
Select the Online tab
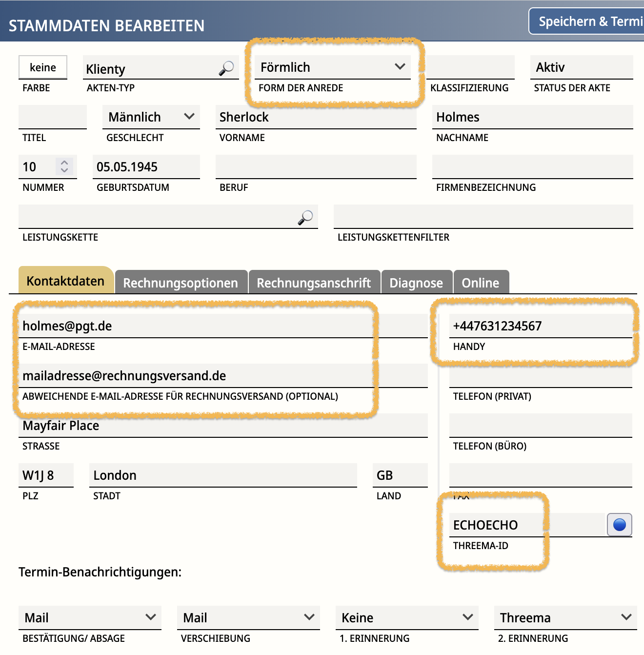point(481,283)
